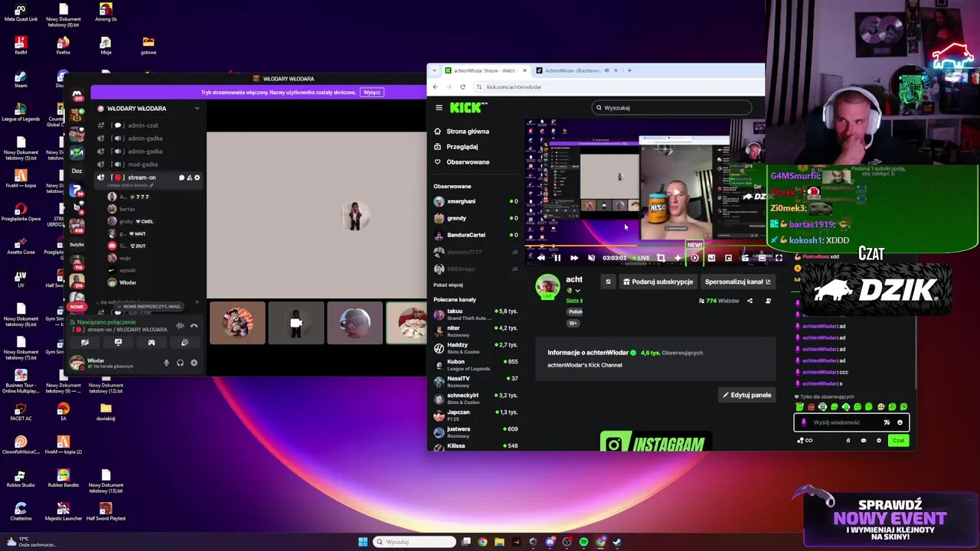Fast-forward the Kick stream player
The height and width of the screenshot is (551, 980).
[x=574, y=258]
